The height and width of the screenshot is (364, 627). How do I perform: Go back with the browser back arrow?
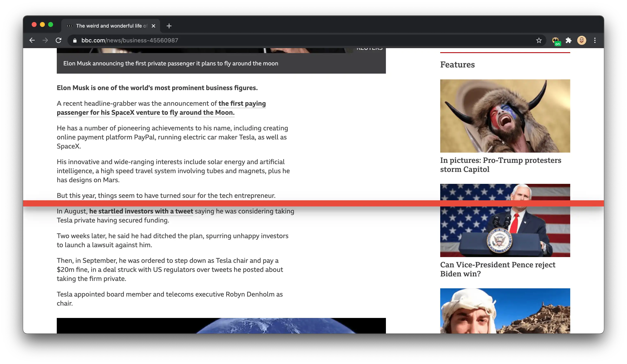pyautogui.click(x=32, y=40)
